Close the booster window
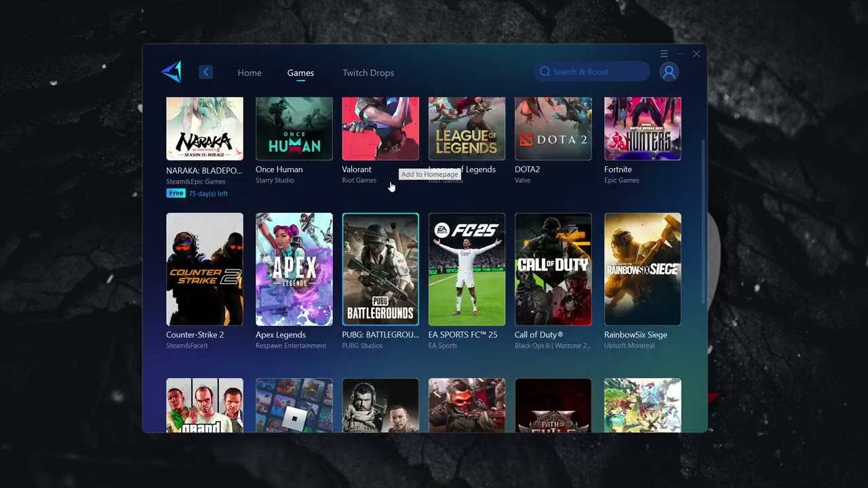Image resolution: width=868 pixels, height=488 pixels. pyautogui.click(x=696, y=54)
